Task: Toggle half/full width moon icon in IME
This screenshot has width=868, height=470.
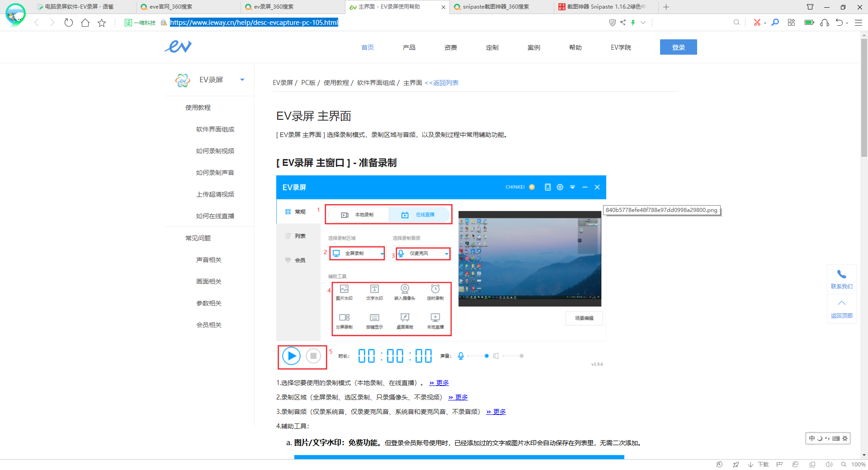Action: pos(820,438)
